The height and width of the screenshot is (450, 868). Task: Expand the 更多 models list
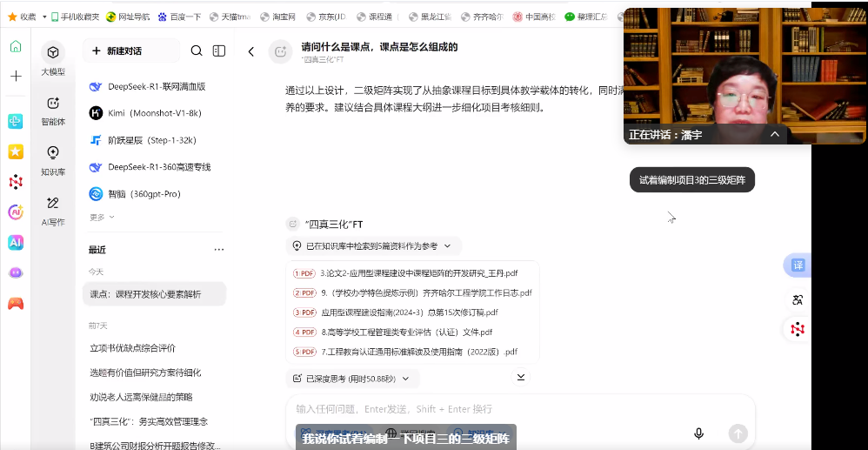(102, 217)
